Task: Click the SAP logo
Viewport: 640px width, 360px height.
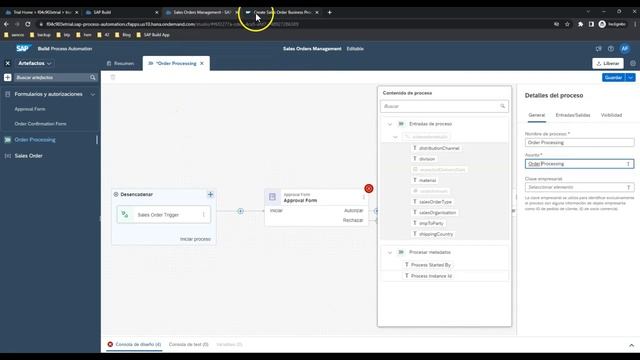Action: pyautogui.click(x=23, y=49)
